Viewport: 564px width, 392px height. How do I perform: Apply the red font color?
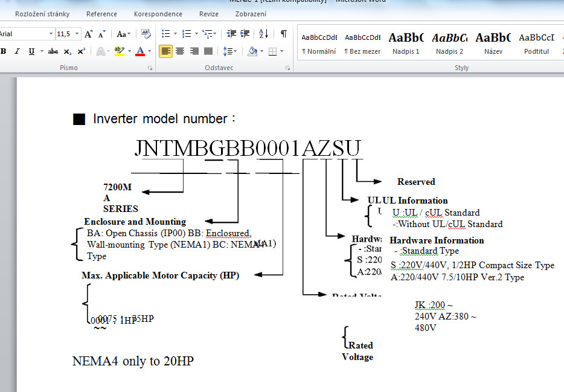pyautogui.click(x=140, y=51)
